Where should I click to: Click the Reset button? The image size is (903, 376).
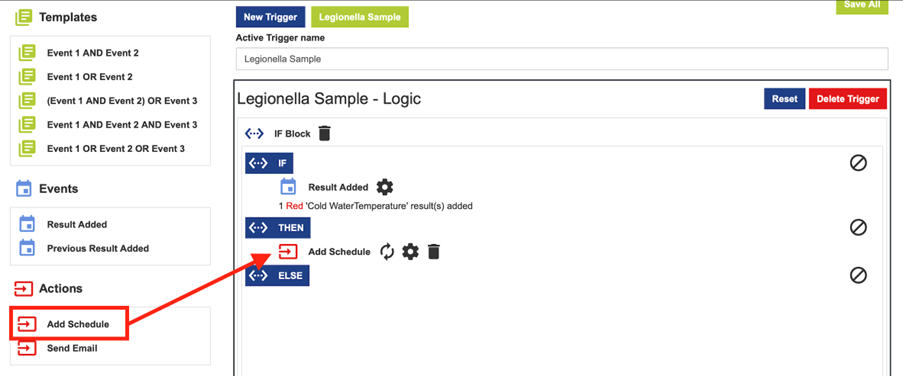click(x=784, y=98)
